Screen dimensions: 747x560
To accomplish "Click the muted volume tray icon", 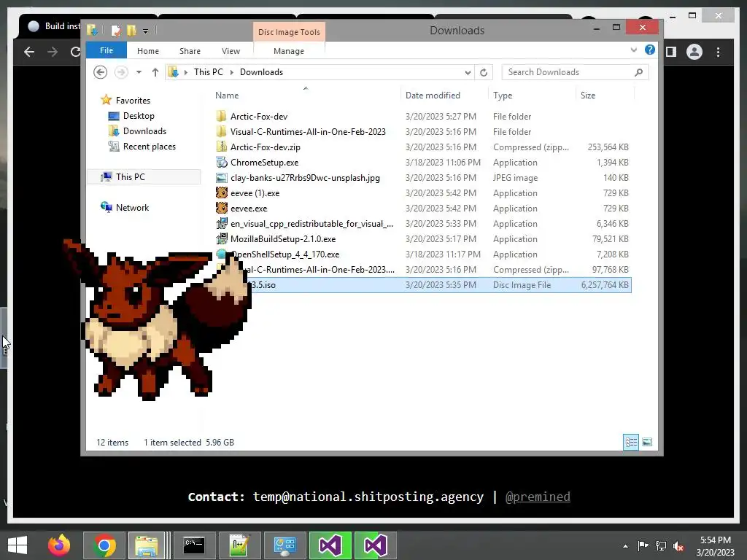I will pyautogui.click(x=678, y=546).
